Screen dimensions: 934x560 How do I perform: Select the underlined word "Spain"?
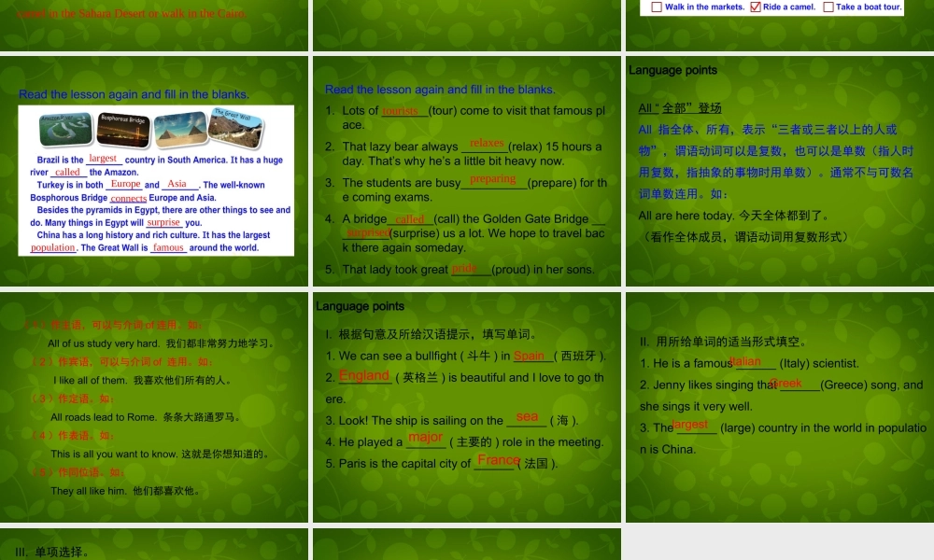[x=531, y=357]
